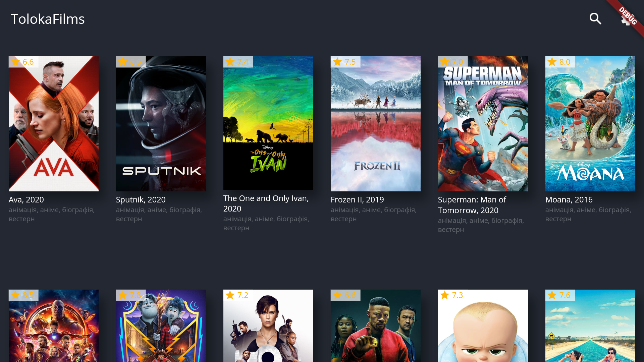Open settings via the gear icon
Viewport: 644px width, 362px height.
[x=625, y=19]
